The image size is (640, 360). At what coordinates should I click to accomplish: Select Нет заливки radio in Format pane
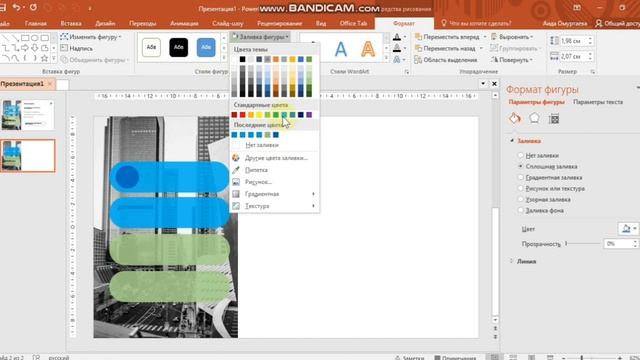(x=520, y=155)
